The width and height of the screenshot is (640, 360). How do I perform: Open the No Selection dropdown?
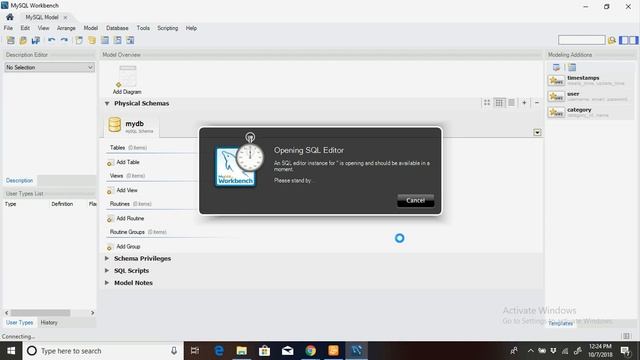pos(49,67)
